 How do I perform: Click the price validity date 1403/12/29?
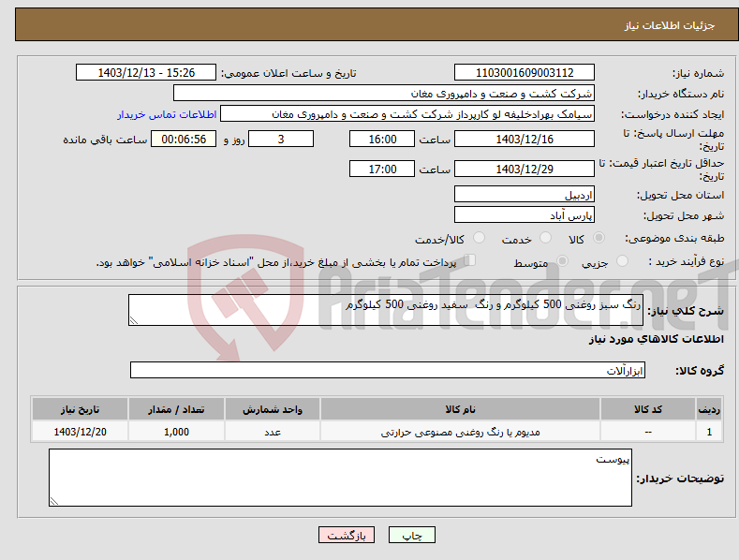point(525,169)
